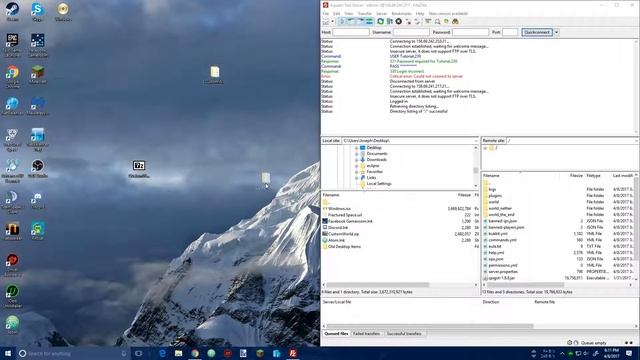The width and height of the screenshot is (640, 360).
Task: Sort remote list by Last modified column
Action: coord(623,176)
